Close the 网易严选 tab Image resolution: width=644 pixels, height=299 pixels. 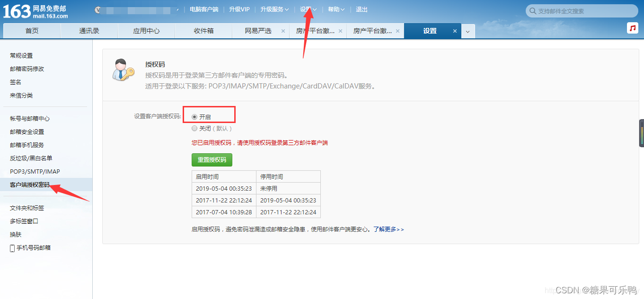point(283,31)
